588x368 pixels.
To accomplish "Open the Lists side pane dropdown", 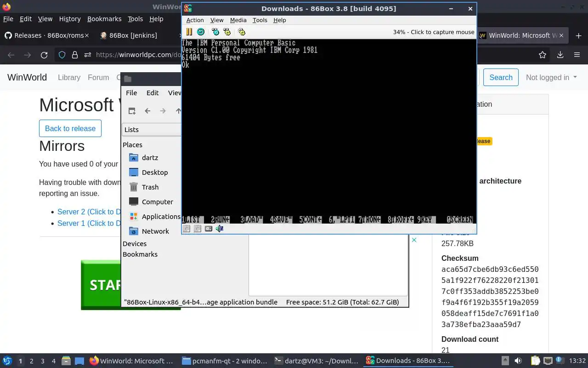I will tap(152, 130).
